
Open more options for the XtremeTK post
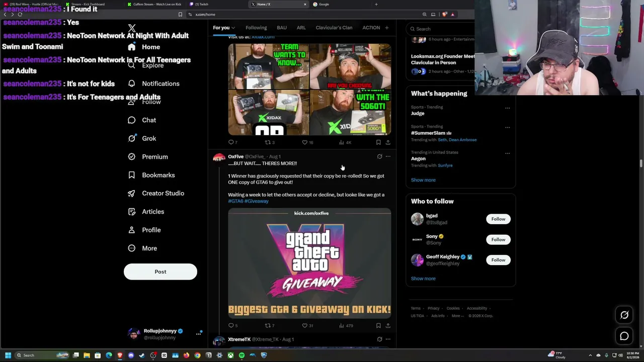click(x=388, y=339)
